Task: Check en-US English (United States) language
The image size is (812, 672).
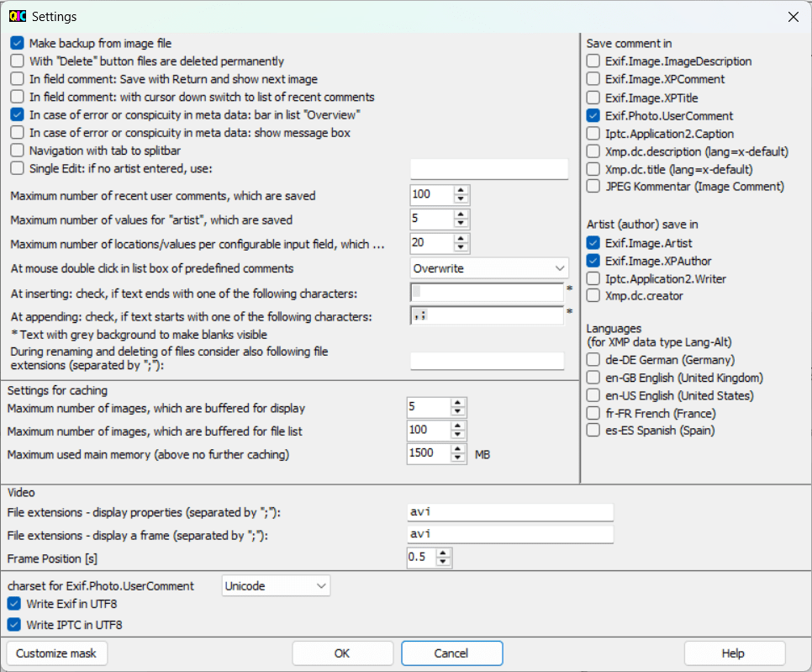Action: [593, 395]
